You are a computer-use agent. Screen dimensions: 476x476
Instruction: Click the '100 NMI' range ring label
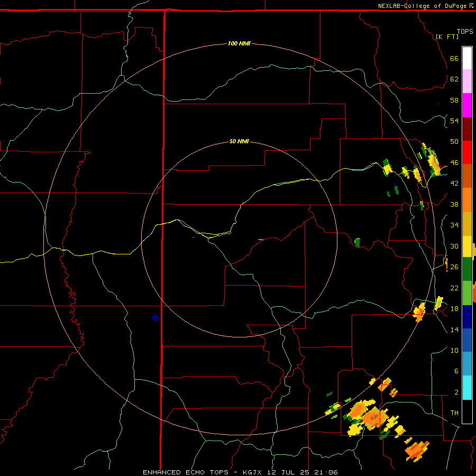pos(239,43)
